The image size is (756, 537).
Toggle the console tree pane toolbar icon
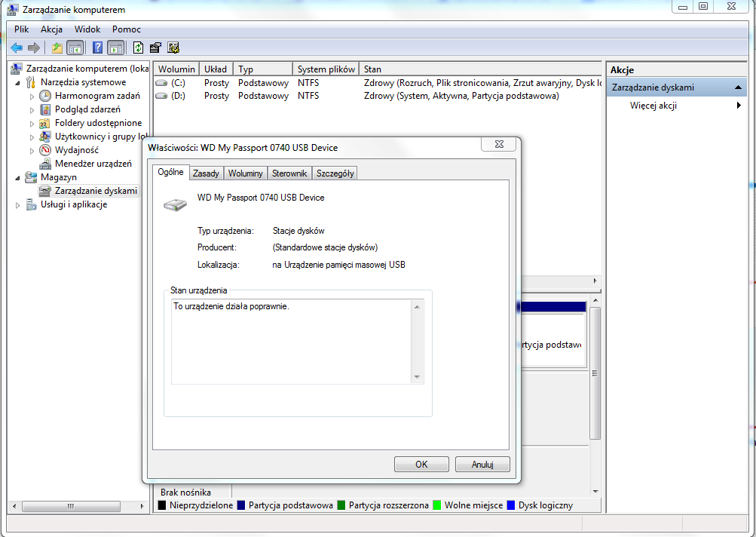75,48
